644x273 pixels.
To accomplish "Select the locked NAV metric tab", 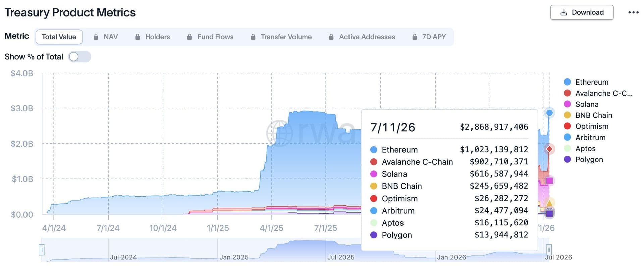I will point(105,37).
